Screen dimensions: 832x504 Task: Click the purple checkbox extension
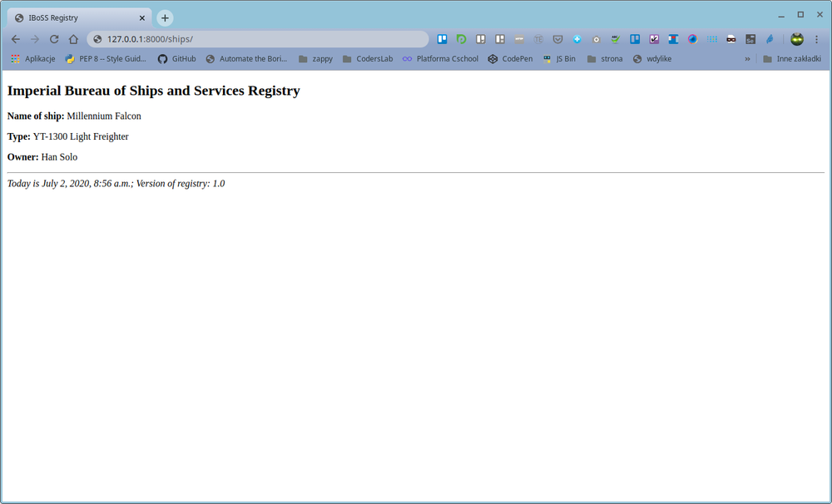(654, 39)
